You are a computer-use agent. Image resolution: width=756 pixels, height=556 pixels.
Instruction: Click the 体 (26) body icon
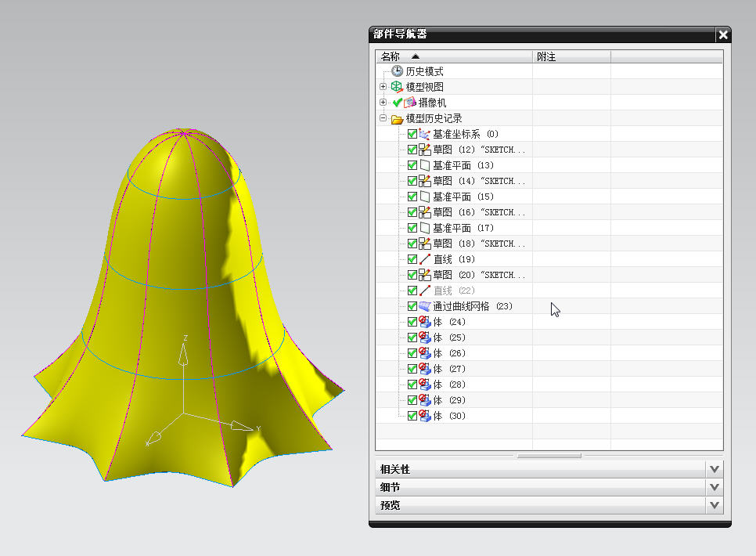[424, 353]
